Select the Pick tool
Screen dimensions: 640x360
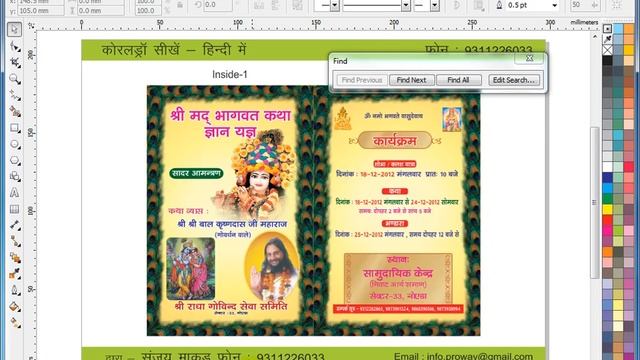click(14, 29)
